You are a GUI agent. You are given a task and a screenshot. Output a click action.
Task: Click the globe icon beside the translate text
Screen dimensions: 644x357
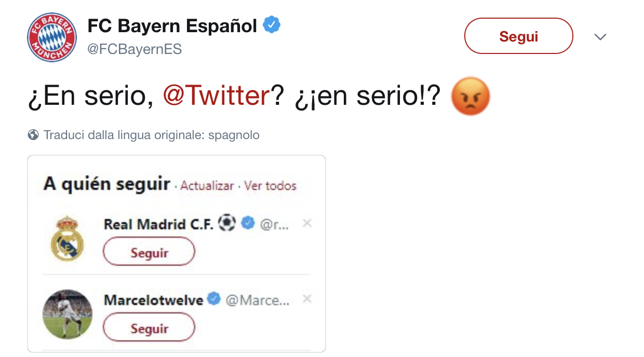pos(33,135)
